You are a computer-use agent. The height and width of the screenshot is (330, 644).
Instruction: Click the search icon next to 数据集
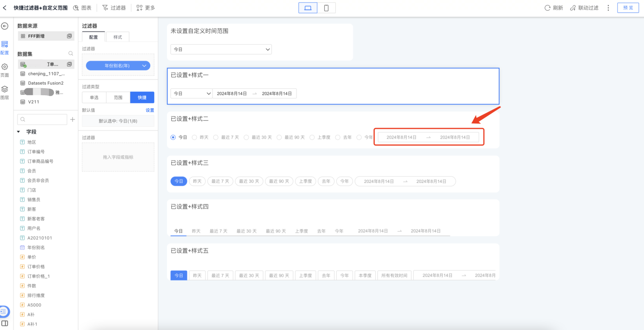[70, 54]
